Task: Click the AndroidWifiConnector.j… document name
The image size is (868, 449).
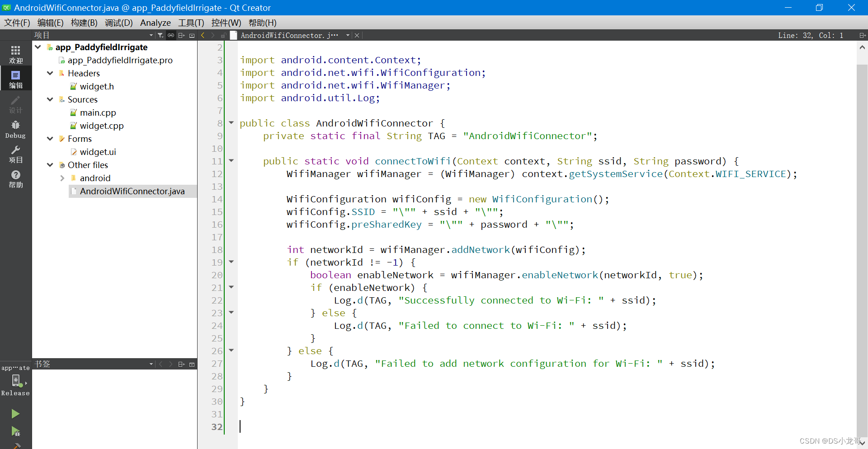Action: [x=289, y=35]
